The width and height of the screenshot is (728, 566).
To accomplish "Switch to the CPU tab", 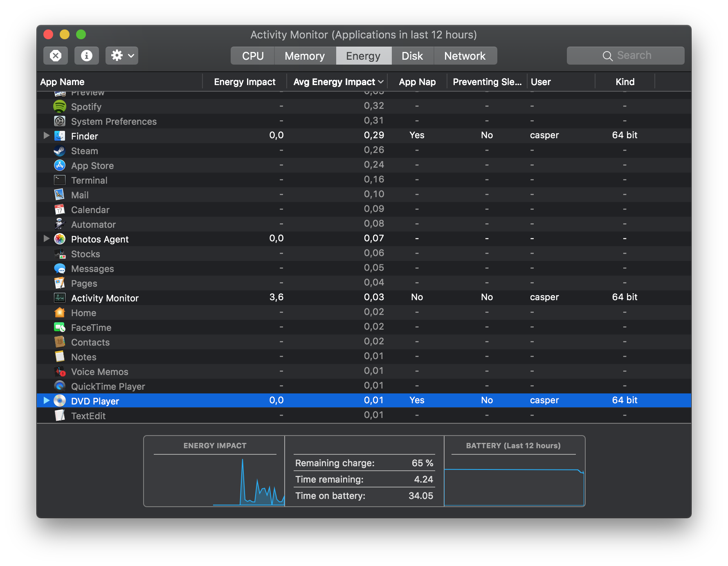I will (x=253, y=56).
